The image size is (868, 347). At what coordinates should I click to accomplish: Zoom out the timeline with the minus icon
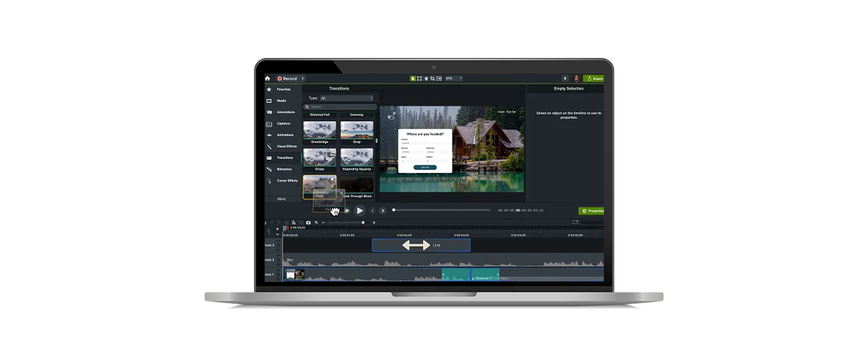point(324,223)
